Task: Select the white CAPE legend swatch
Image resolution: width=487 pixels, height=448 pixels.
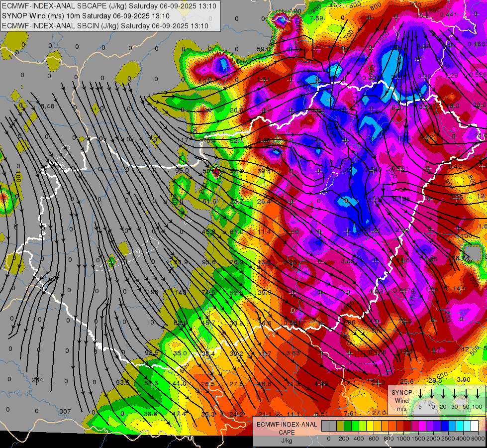Action: [x=475, y=426]
